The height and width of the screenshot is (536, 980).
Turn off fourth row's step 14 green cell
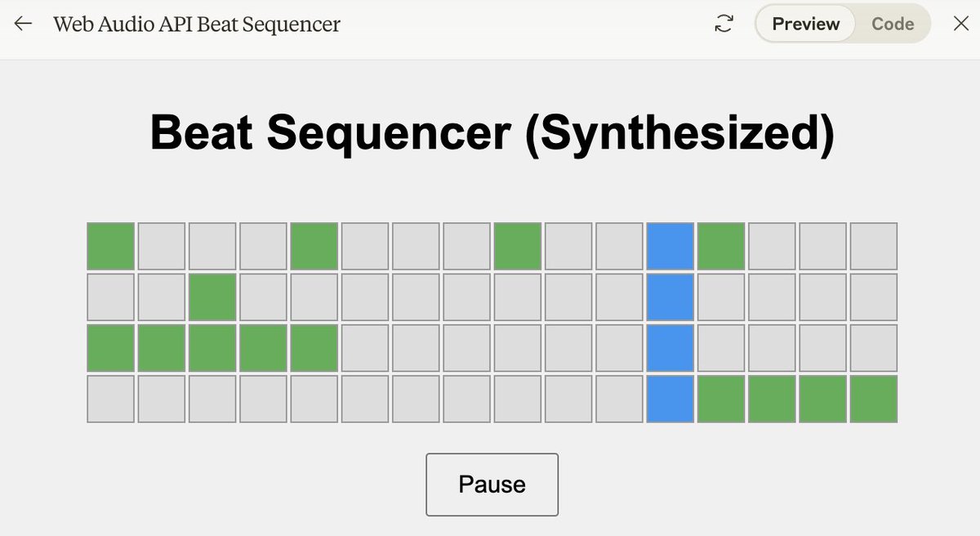coord(772,399)
